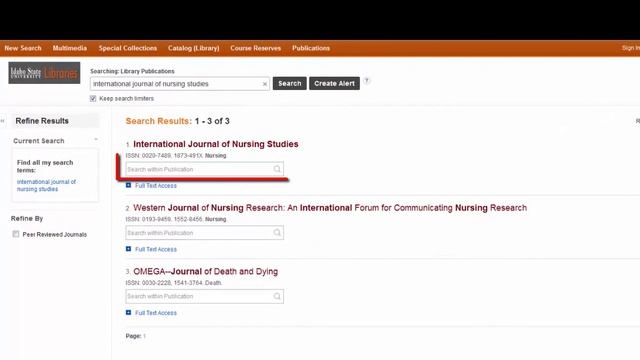Open the Multimedia menu item
This screenshot has width=640, height=360.
click(70, 48)
